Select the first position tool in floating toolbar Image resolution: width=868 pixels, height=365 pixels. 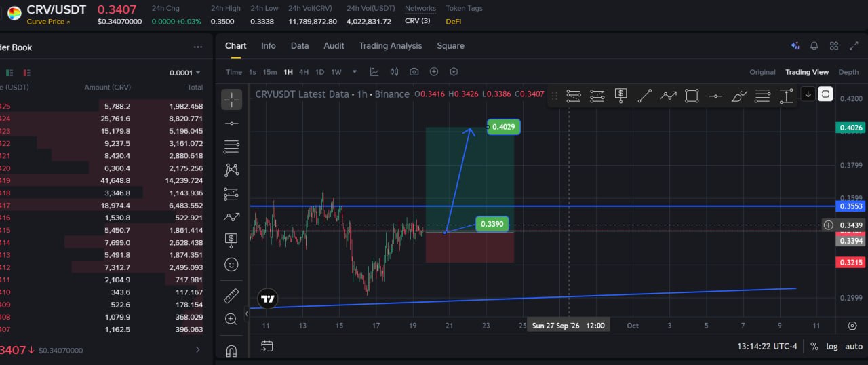tap(574, 96)
